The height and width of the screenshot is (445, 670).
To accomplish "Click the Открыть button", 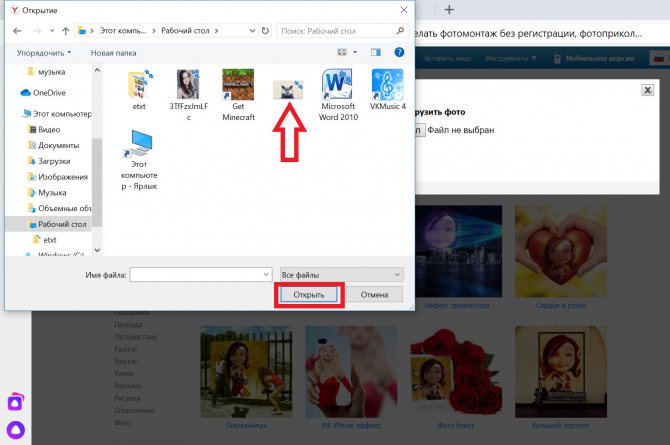I will (309, 295).
